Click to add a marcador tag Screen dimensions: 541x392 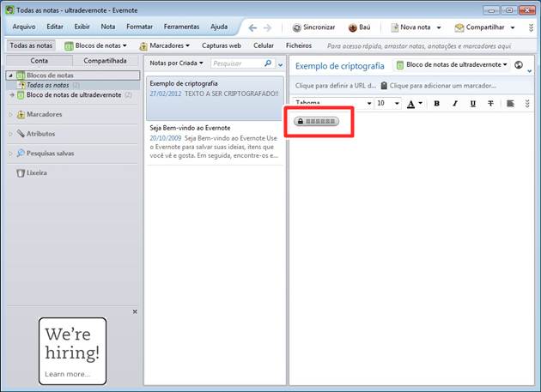tap(438, 86)
